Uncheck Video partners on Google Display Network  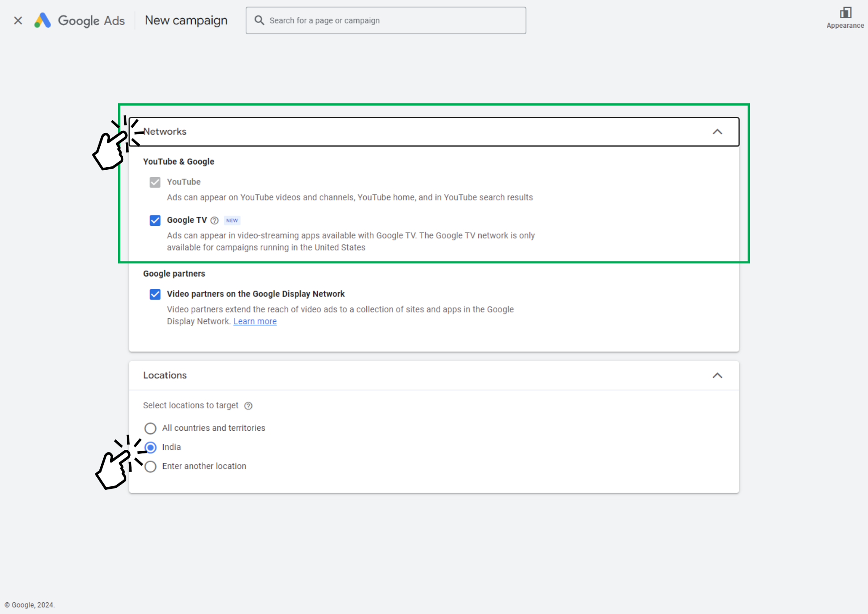[x=155, y=294]
